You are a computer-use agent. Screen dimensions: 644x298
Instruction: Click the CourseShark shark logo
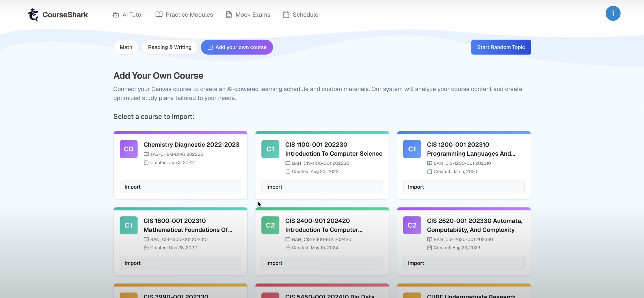33,15
